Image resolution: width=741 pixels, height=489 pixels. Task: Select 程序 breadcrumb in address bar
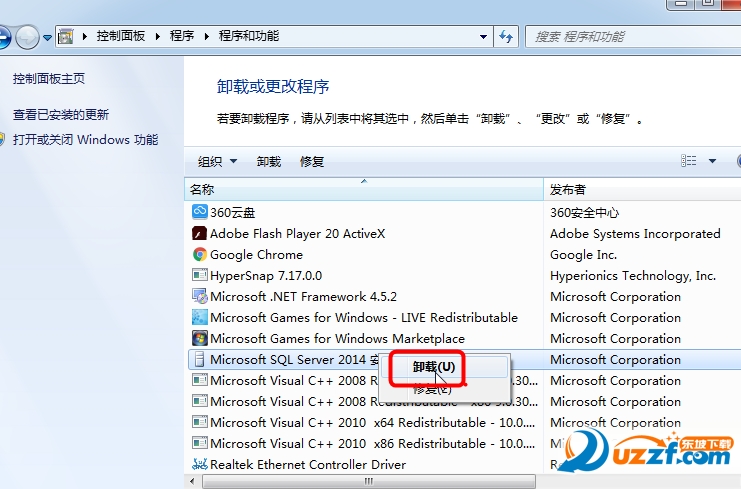pyautogui.click(x=182, y=36)
